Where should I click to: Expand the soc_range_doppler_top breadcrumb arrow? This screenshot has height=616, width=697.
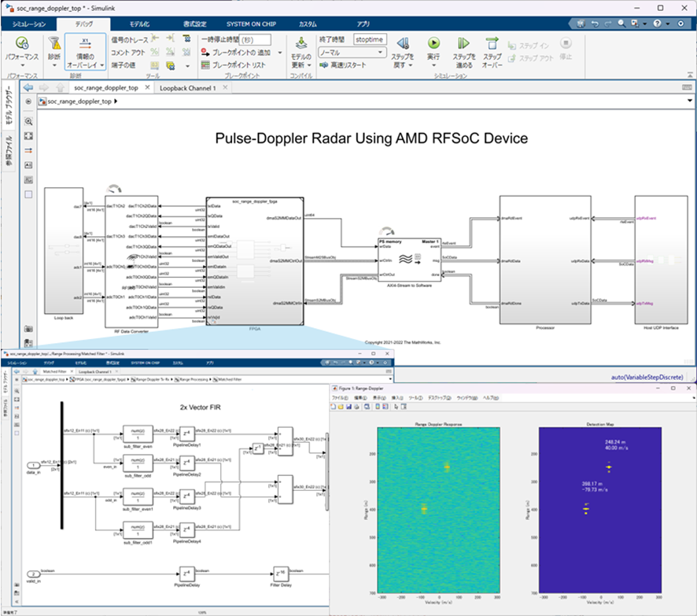coord(116,101)
